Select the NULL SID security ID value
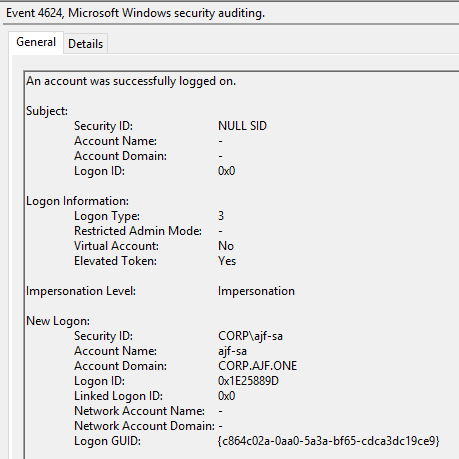 click(x=242, y=126)
